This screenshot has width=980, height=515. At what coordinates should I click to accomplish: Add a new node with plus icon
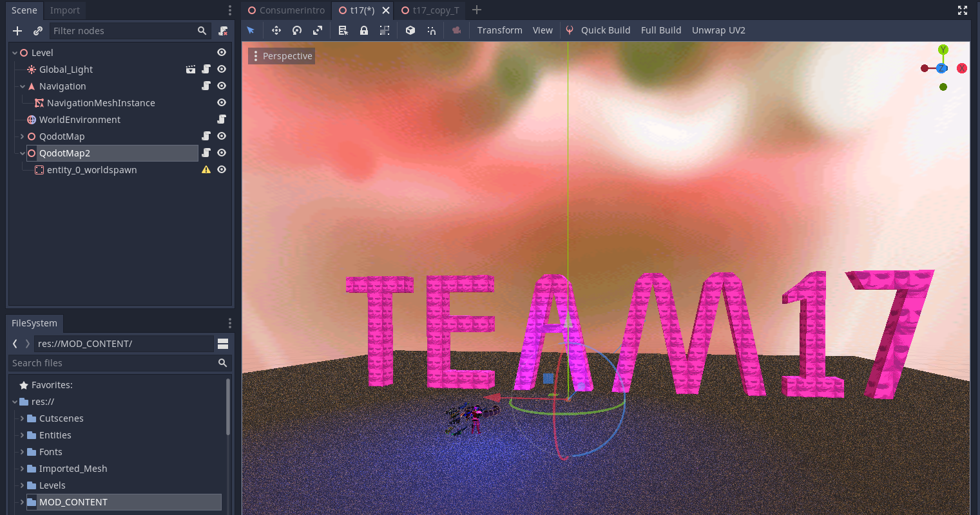coord(17,31)
